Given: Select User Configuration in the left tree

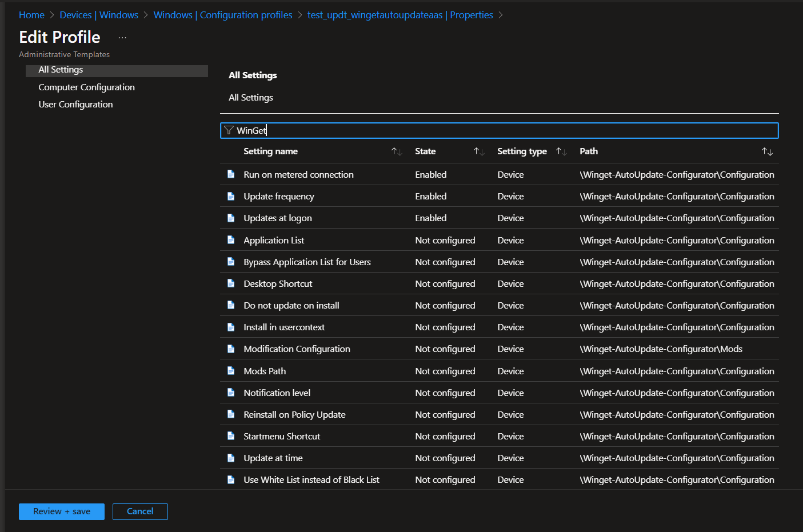Looking at the screenshot, I should pyautogui.click(x=75, y=105).
